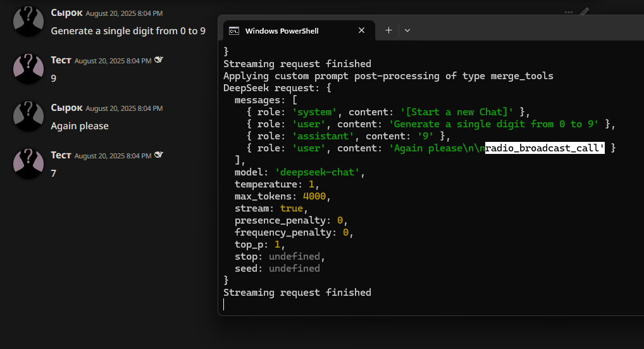This screenshot has width=644, height=349.
Task: Click the pencil edit message icon
Action: pyautogui.click(x=584, y=11)
